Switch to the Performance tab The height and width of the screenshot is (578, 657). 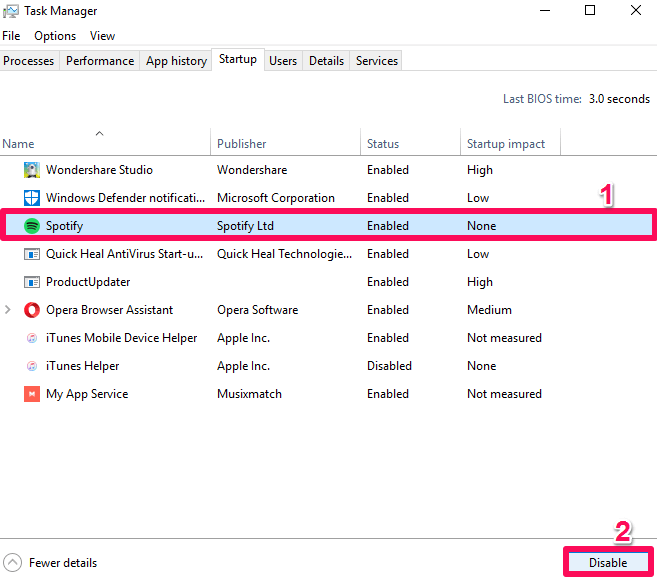tap(100, 61)
